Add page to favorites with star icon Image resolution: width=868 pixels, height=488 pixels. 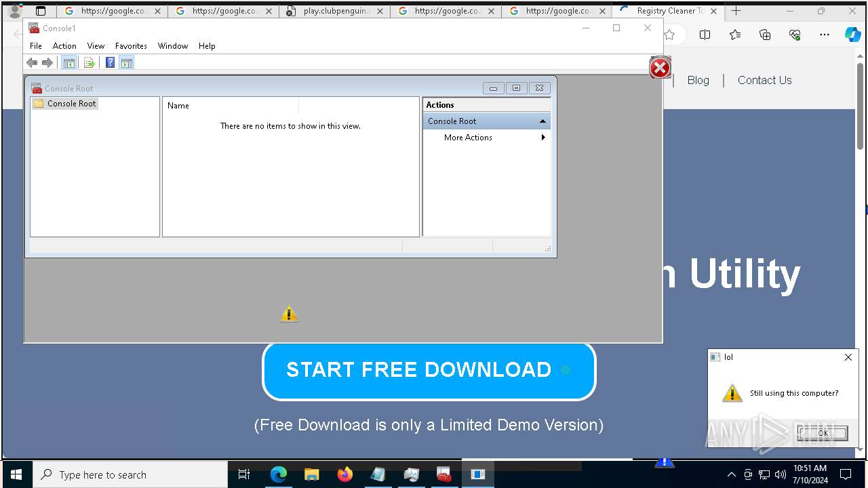tap(669, 35)
